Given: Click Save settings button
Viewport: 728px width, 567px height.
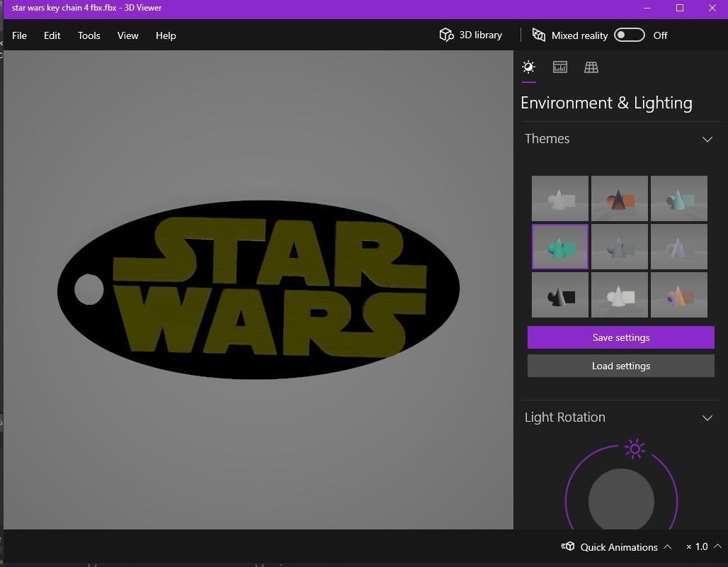Looking at the screenshot, I should pos(621,337).
